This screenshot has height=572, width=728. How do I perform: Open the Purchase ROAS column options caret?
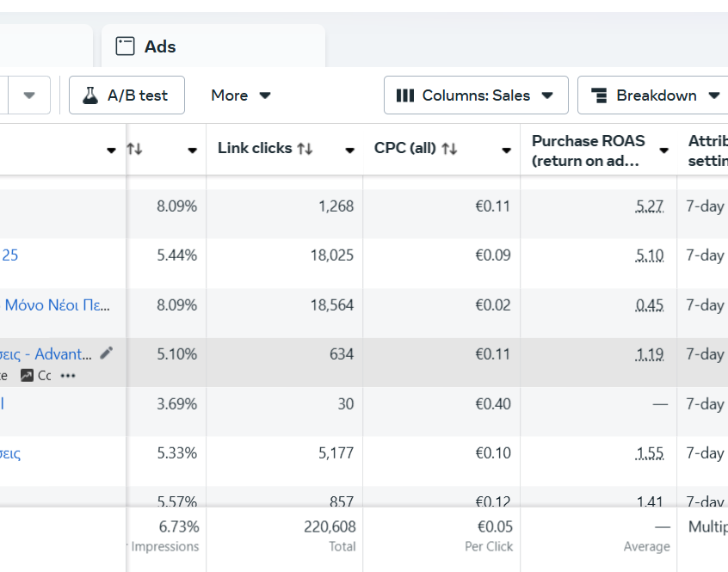tap(663, 151)
